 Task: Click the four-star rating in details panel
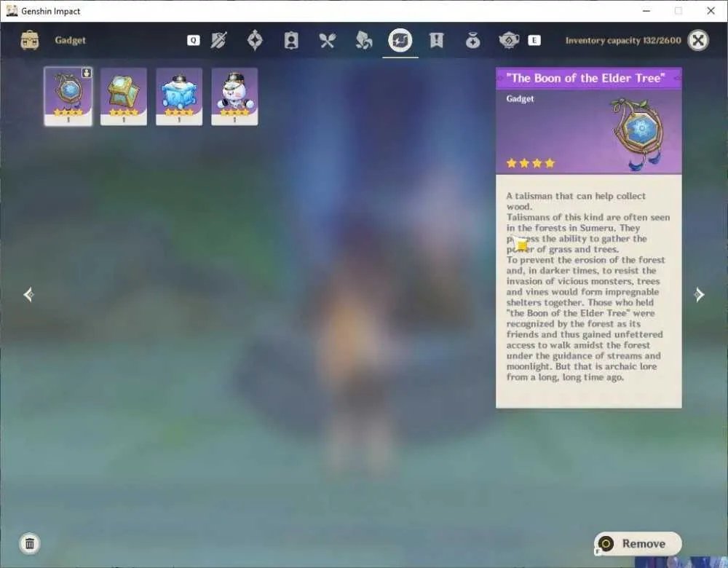(531, 163)
